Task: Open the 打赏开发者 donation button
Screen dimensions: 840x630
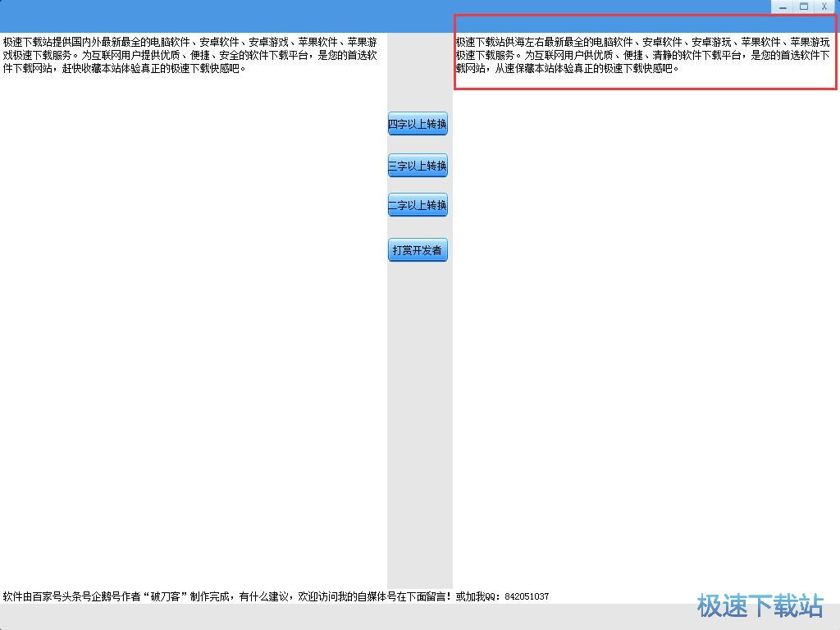Action: pyautogui.click(x=418, y=250)
